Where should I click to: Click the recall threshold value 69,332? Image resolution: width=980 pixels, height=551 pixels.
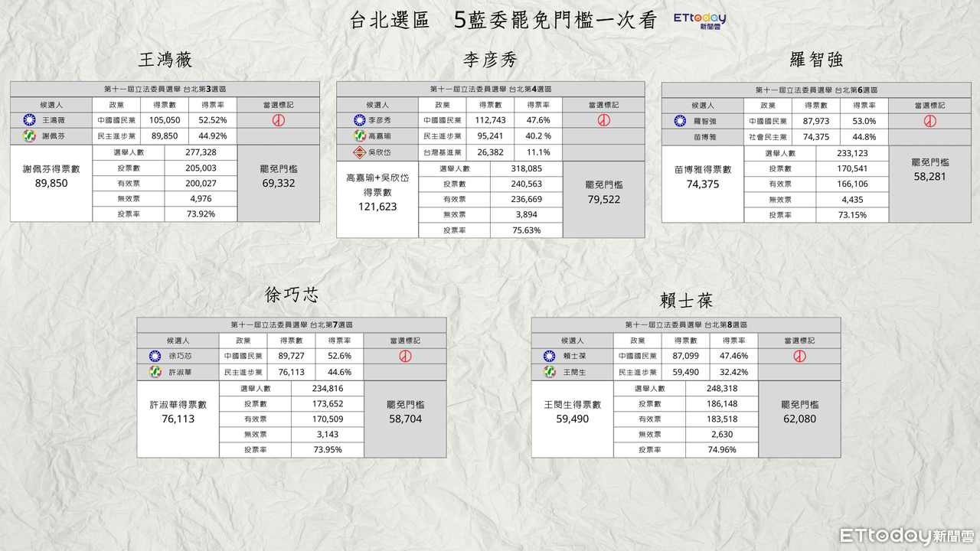(279, 183)
